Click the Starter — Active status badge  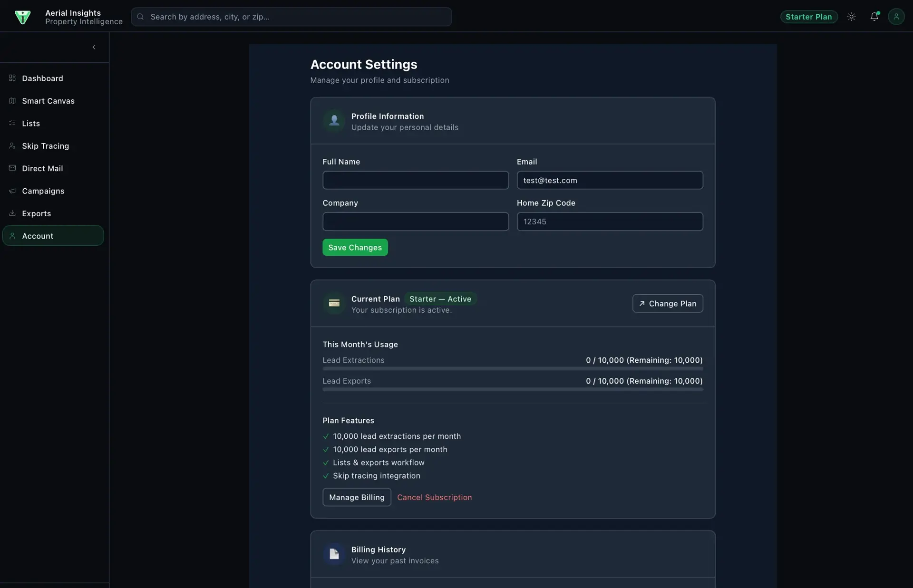(440, 299)
